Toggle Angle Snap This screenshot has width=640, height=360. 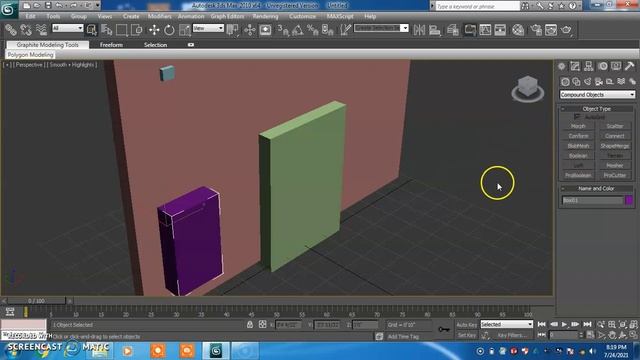[298, 30]
